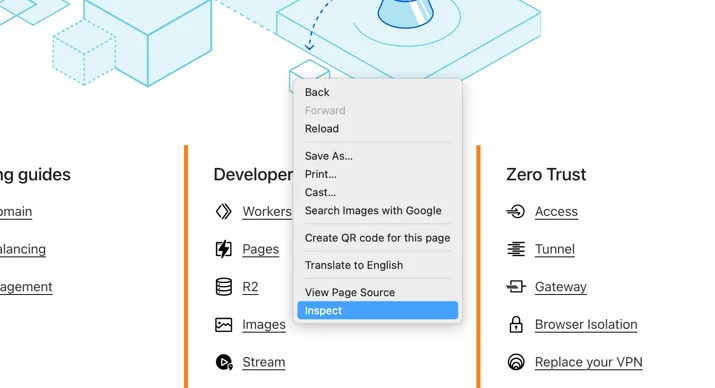Open the Access link
The width and height of the screenshot is (715, 388).
[556, 212]
